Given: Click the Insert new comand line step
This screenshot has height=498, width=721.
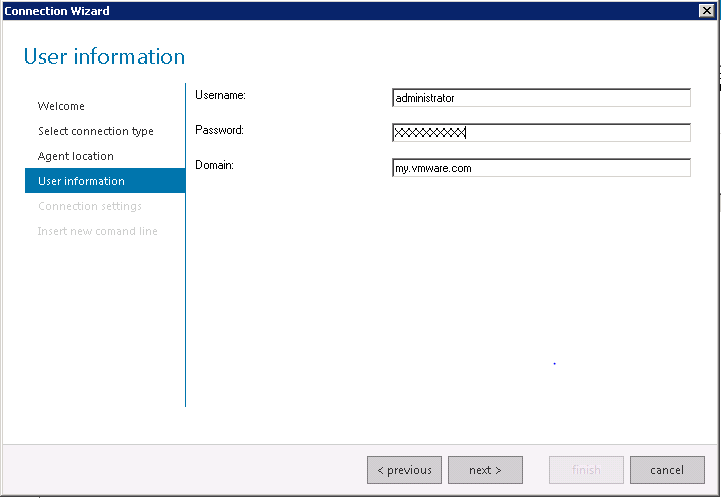Looking at the screenshot, I should (97, 231).
